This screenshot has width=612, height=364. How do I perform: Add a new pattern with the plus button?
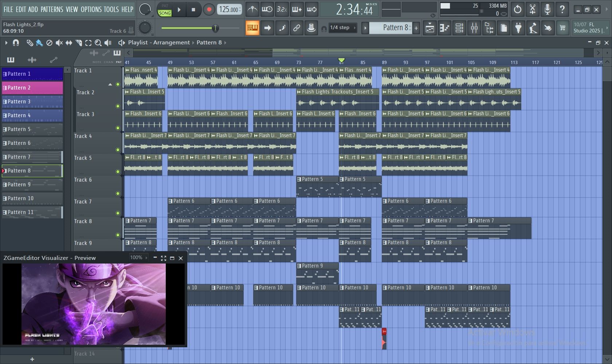pos(416,28)
